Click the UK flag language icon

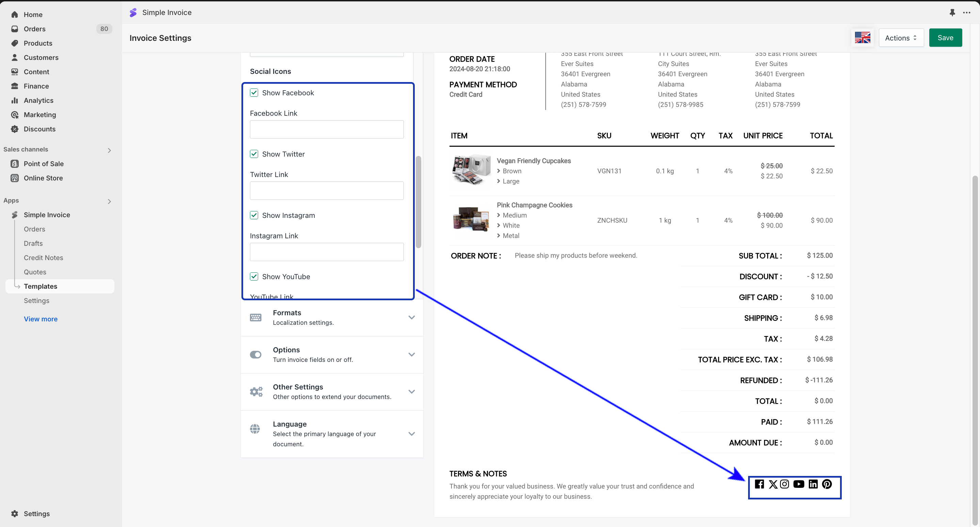[863, 38]
